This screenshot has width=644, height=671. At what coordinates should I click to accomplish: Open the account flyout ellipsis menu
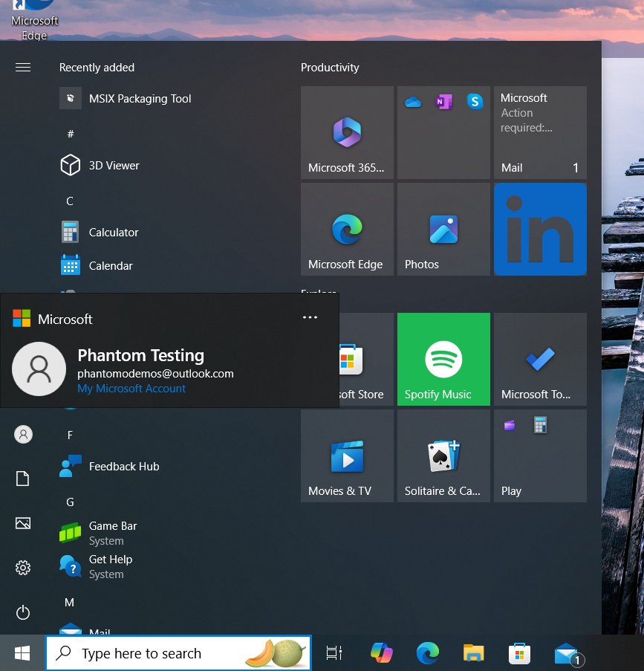[x=310, y=317]
